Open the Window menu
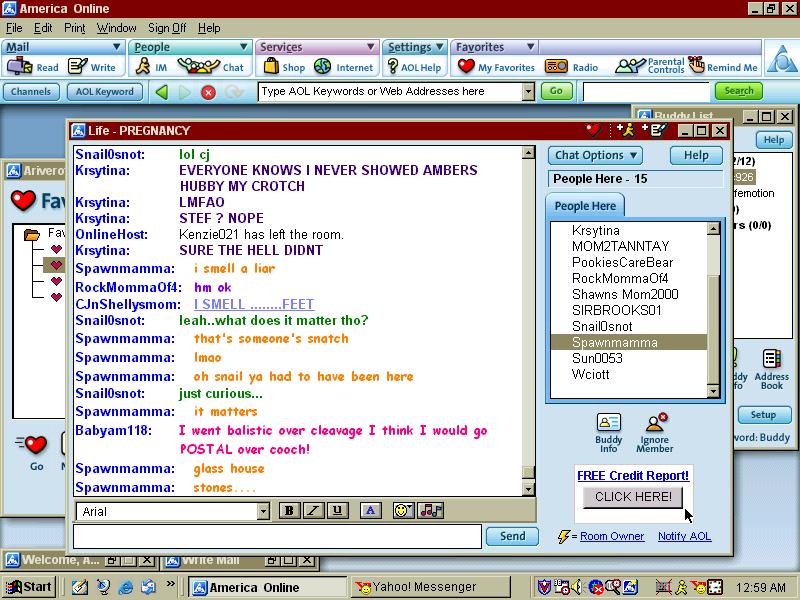The image size is (800, 600). pos(116,28)
